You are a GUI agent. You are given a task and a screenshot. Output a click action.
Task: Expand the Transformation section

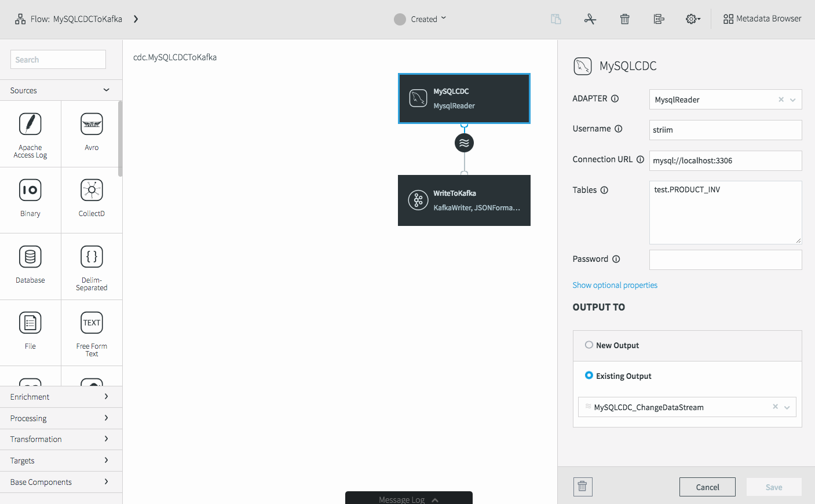(61, 439)
